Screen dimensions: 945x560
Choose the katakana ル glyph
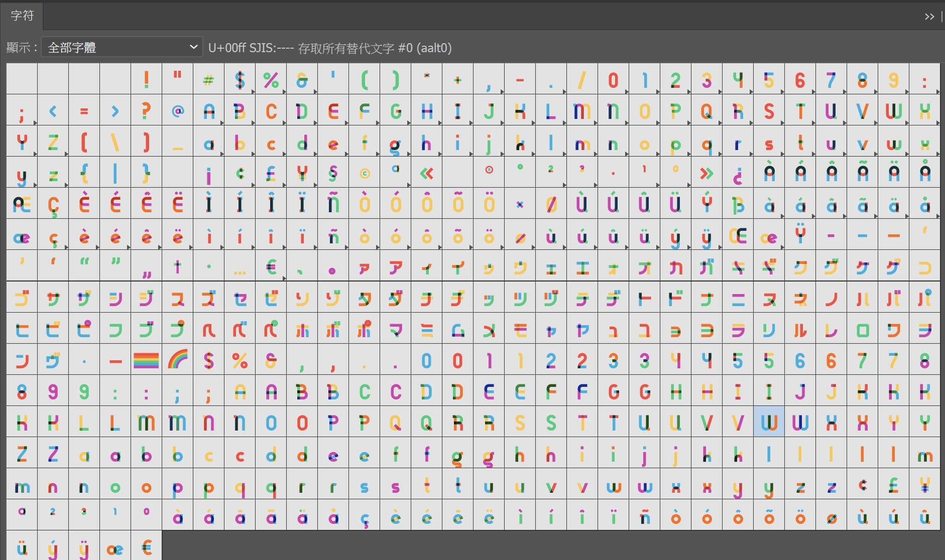coord(800,329)
